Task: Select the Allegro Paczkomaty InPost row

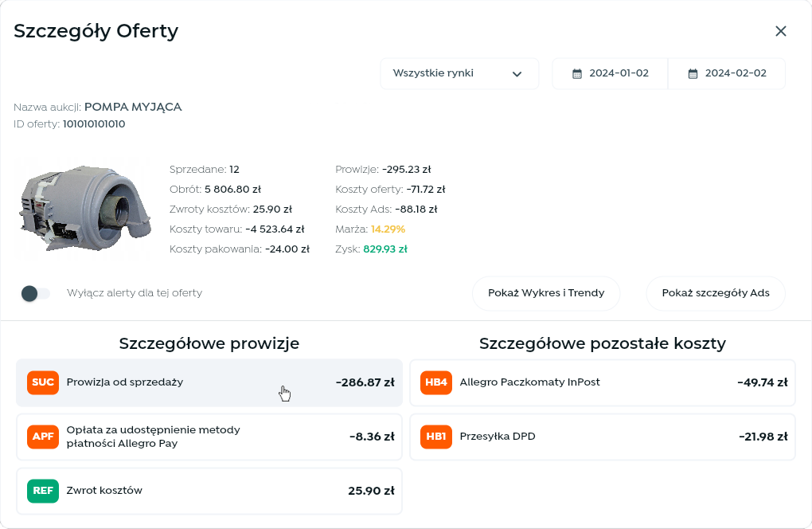Action: point(603,382)
